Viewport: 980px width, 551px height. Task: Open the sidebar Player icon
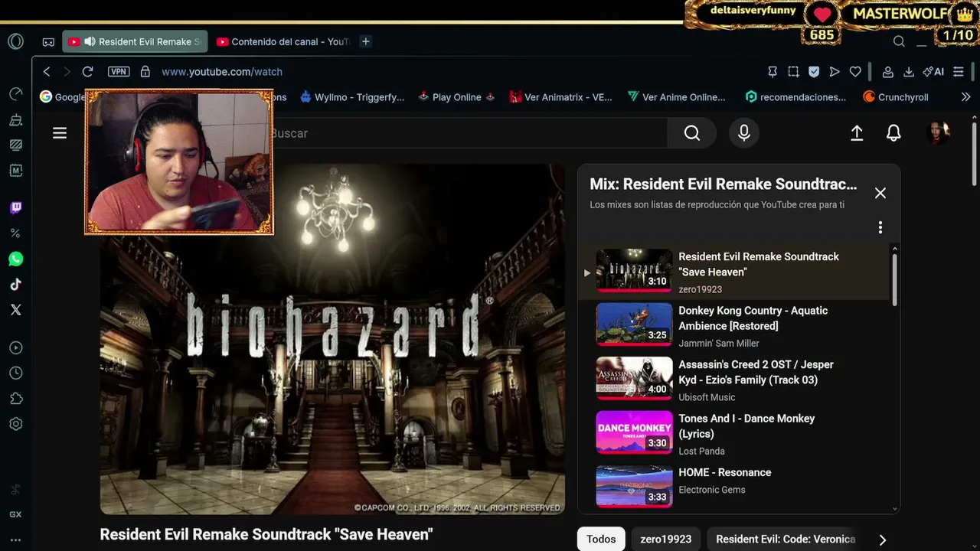(15, 348)
